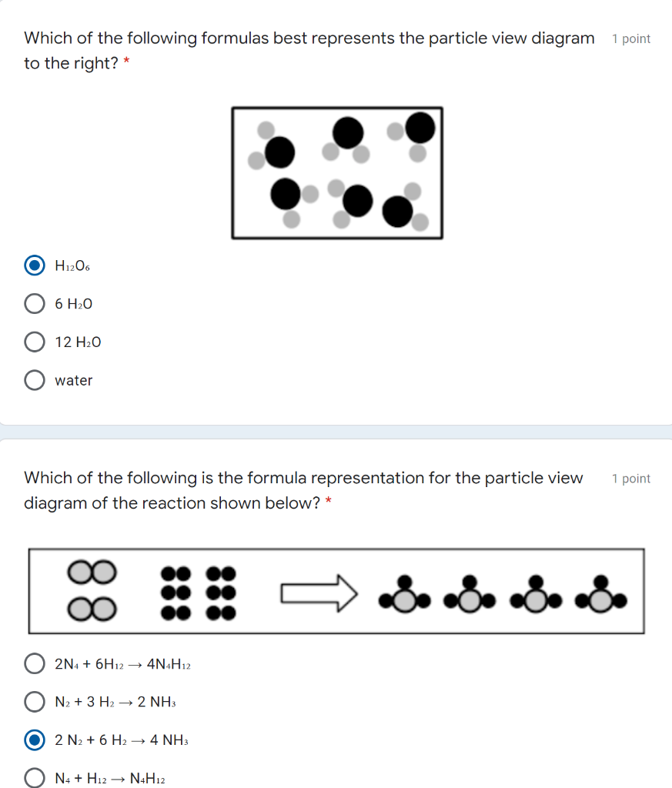Select the 6 H₂O answer option
Screen dimensions: 672x788
(x=34, y=303)
